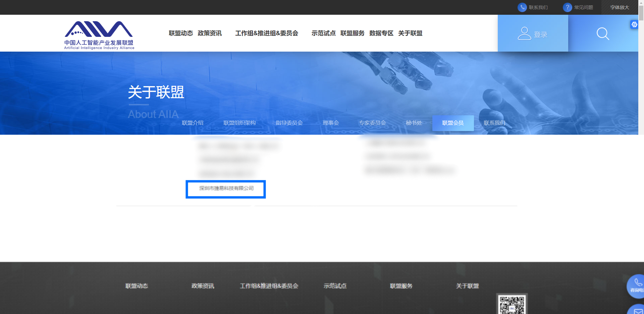Click the 深圳市捷易科技有限公司 company link
This screenshot has height=314, width=644.
pyautogui.click(x=225, y=189)
